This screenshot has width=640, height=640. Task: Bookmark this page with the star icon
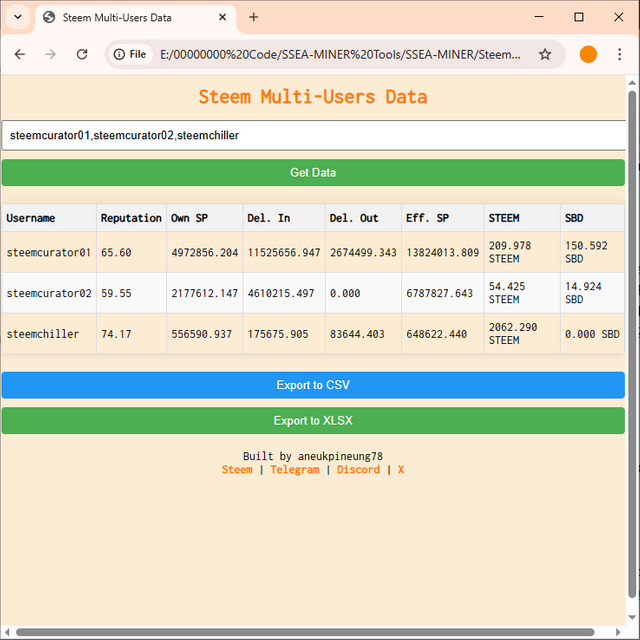point(545,54)
